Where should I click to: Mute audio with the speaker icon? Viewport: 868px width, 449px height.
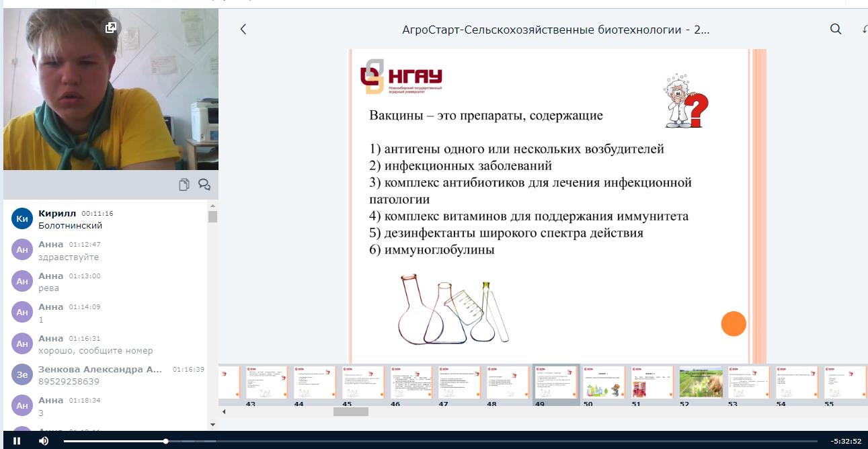point(44,441)
